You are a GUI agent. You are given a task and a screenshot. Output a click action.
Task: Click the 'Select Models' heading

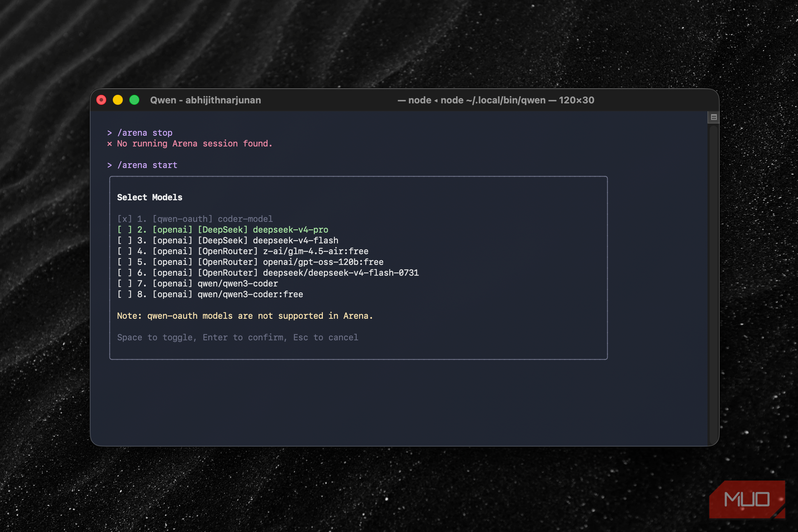tap(150, 197)
